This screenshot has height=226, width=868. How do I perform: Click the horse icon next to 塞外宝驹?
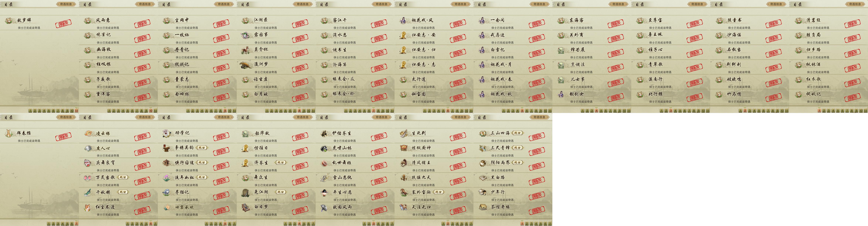click(x=404, y=192)
